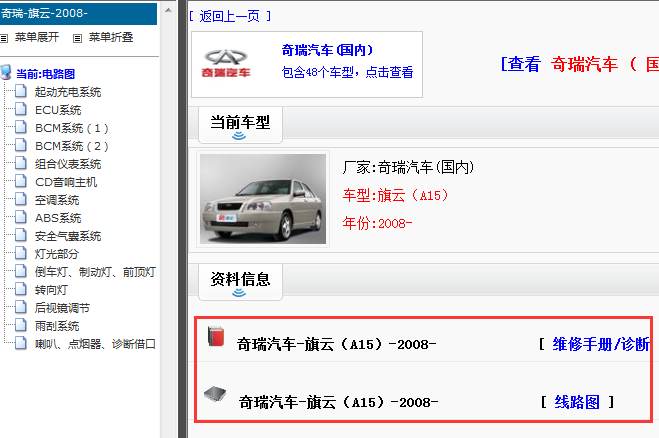This screenshot has height=438, width=659.
Task: Select 倒车灯、制动灯、前顶灯 entry
Action: click(95, 272)
